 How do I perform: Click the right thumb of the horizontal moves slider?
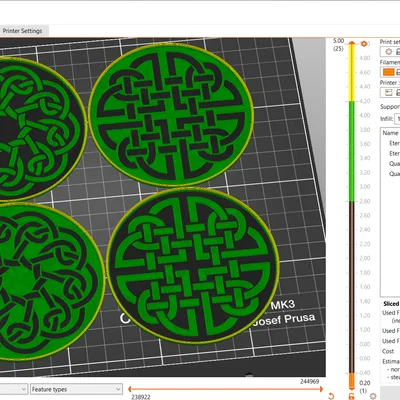[321, 389]
